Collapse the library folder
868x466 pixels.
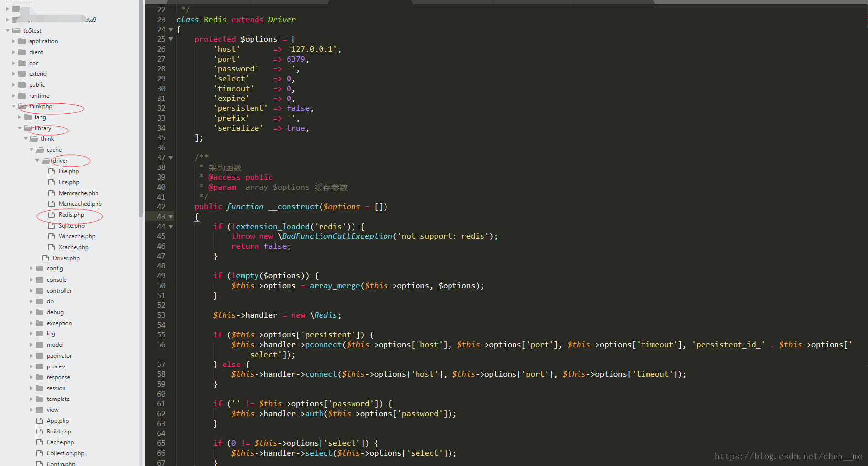[x=20, y=128]
